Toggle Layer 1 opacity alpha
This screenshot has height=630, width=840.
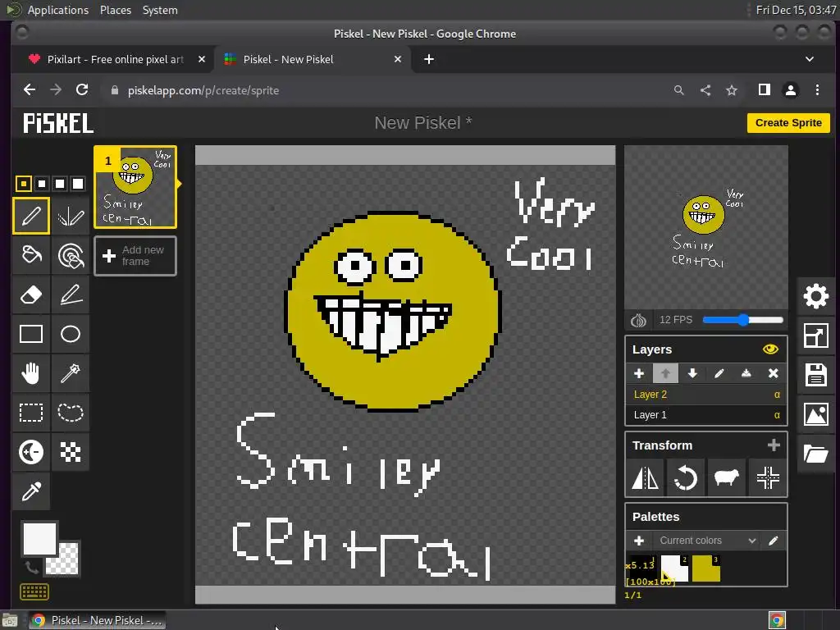point(777,414)
